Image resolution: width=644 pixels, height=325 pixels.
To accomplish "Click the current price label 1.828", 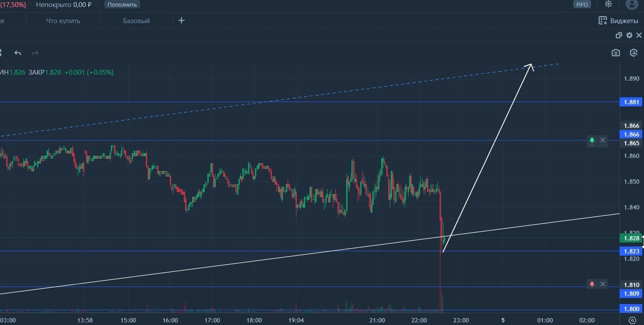I will (631, 238).
